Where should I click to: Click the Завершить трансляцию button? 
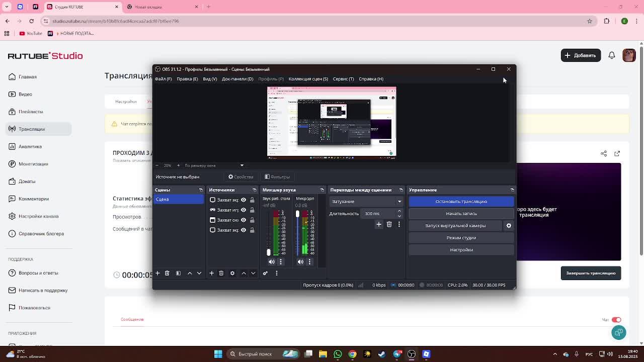[591, 273]
